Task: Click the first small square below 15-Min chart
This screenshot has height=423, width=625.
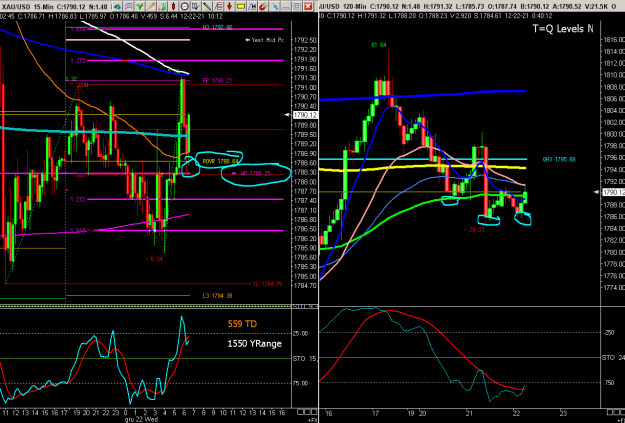Action: pyautogui.click(x=300, y=412)
